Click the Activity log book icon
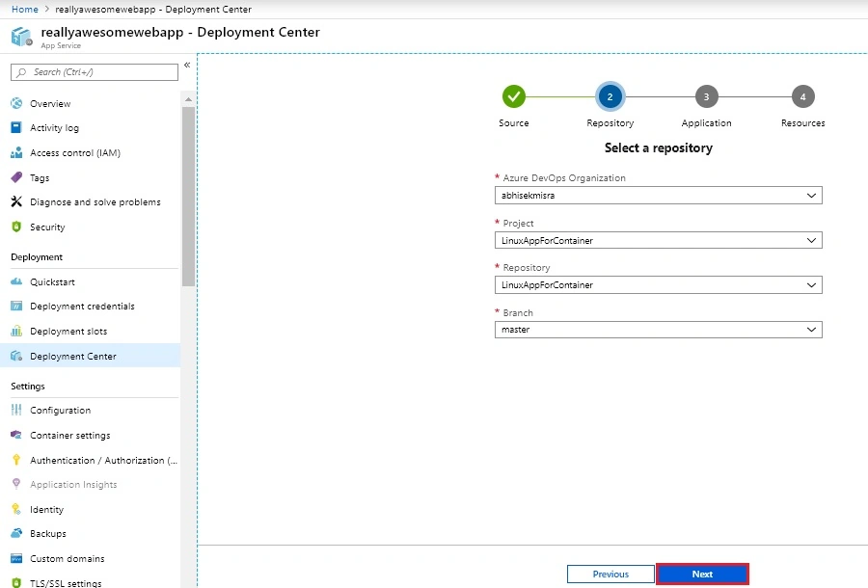Image resolution: width=868 pixels, height=588 pixels. pyautogui.click(x=16, y=128)
